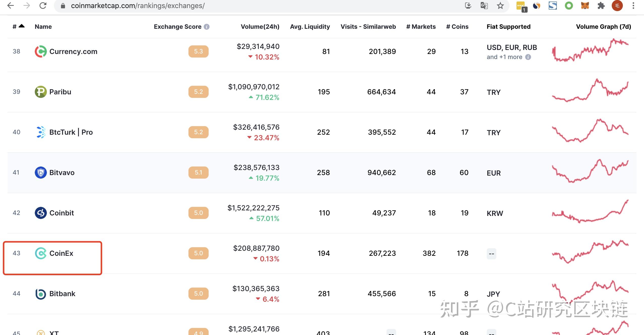Click the install app icon in address bar
This screenshot has height=335, width=644.
coord(468,6)
